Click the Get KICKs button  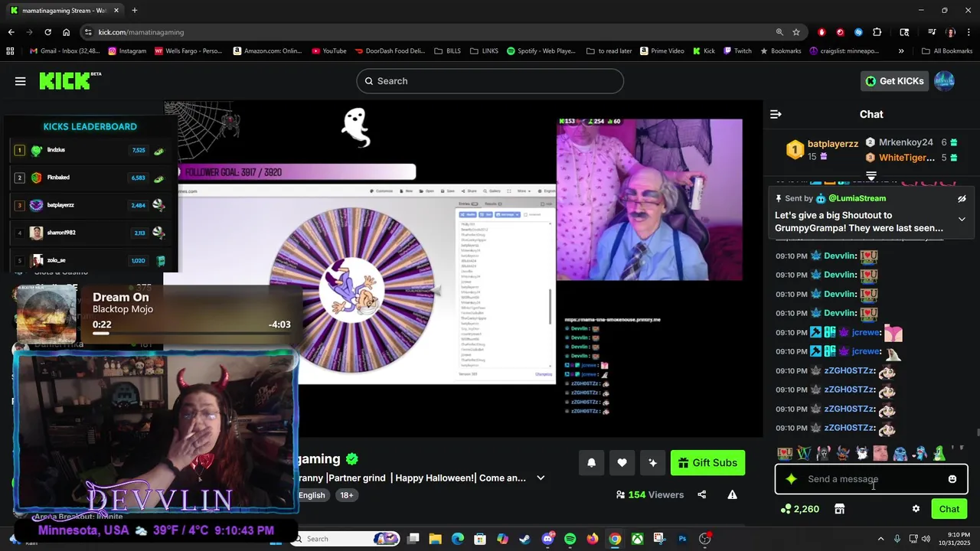click(894, 81)
